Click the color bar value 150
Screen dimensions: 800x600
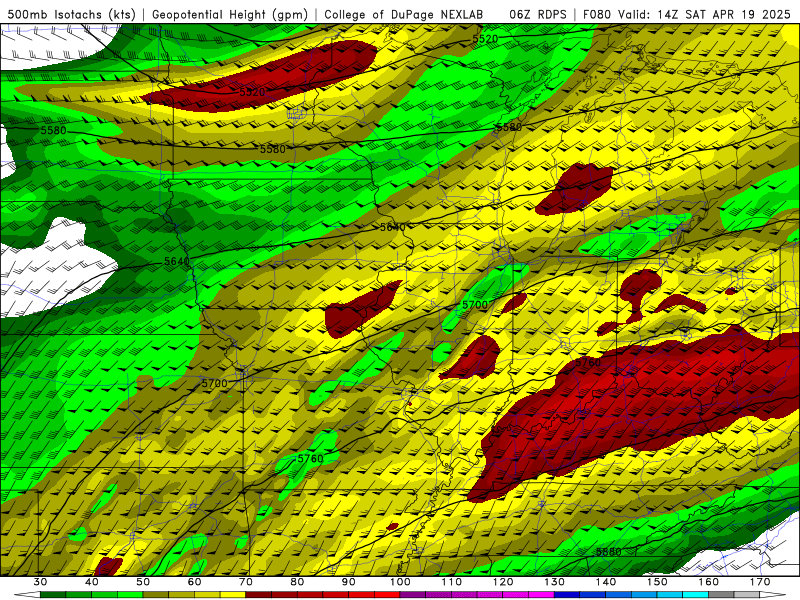[657, 582]
